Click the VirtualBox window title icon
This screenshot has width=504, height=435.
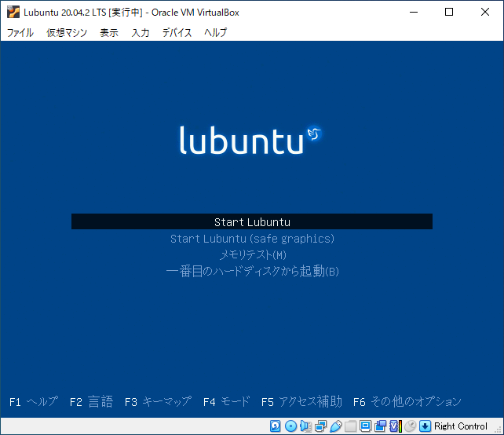pyautogui.click(x=13, y=13)
